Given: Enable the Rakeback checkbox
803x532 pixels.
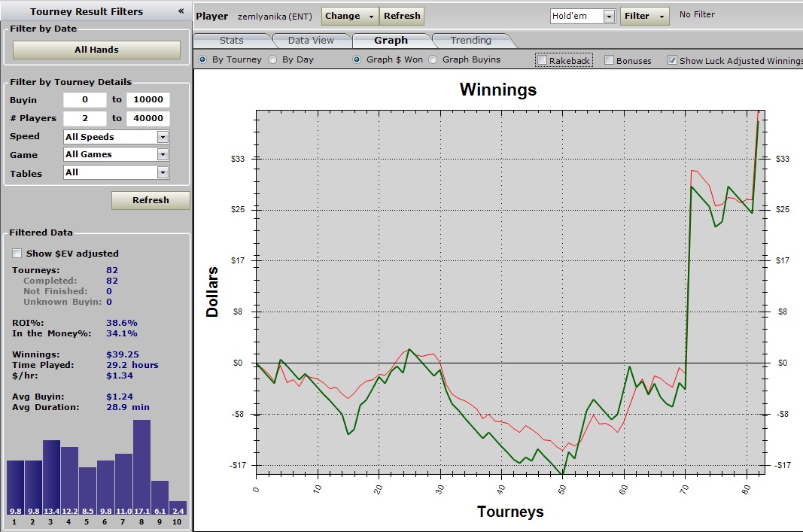Looking at the screenshot, I should pos(542,60).
